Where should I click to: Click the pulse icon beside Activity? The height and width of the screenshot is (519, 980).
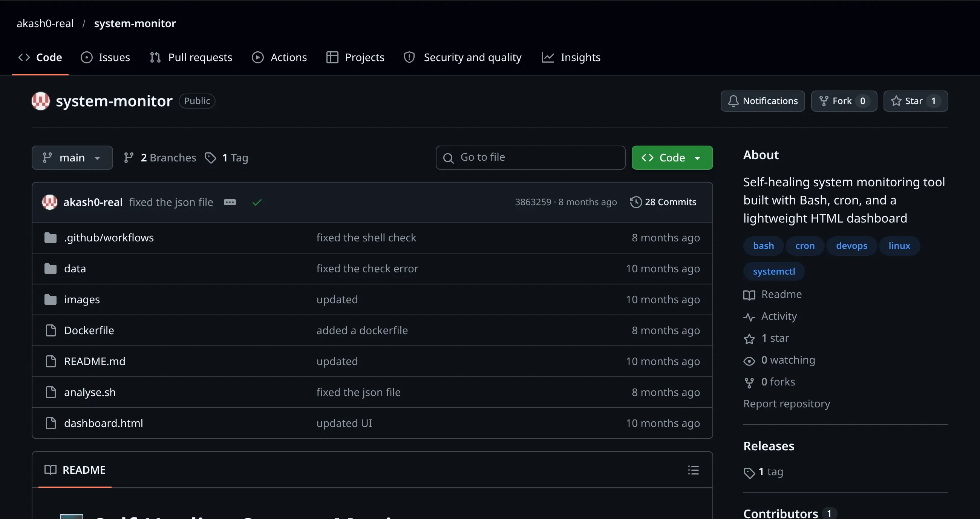(749, 317)
